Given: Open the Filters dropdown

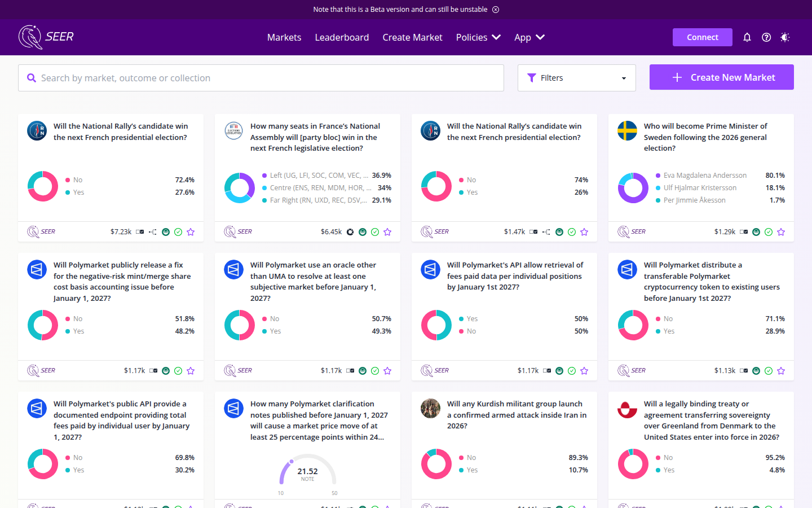Looking at the screenshot, I should [x=577, y=78].
